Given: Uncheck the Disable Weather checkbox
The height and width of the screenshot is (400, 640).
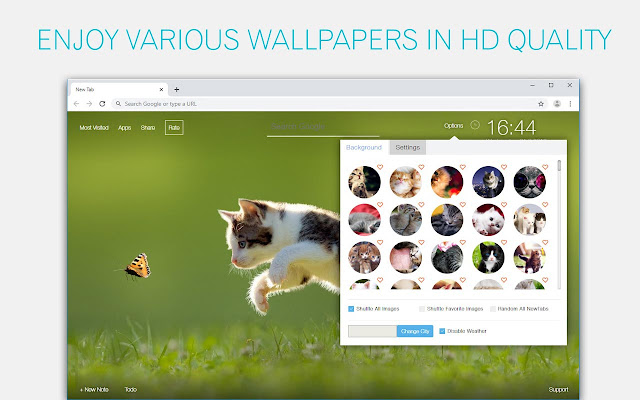Looking at the screenshot, I should [442, 331].
